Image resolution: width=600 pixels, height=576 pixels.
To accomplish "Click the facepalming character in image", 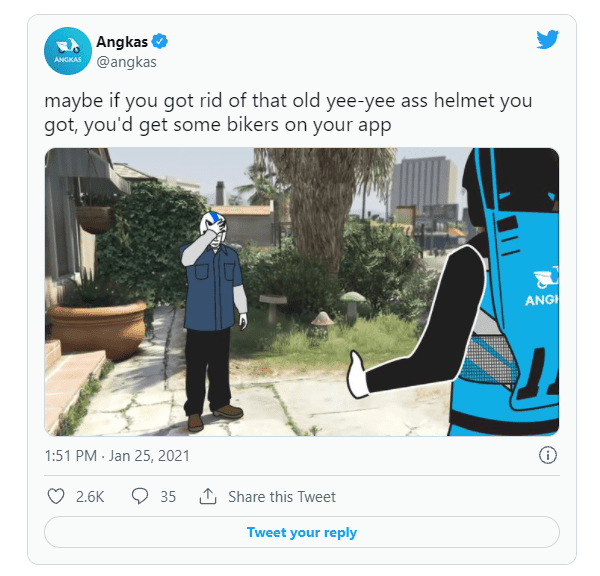I will tap(214, 321).
